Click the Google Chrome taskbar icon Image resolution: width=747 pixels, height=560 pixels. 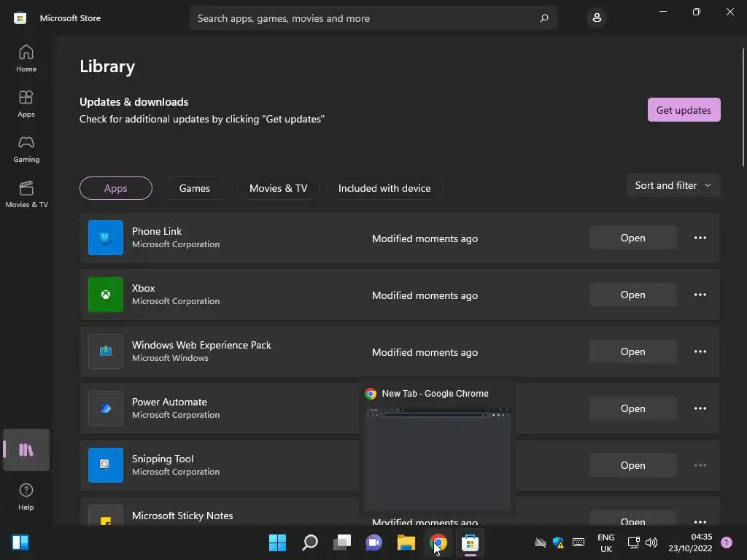click(438, 542)
